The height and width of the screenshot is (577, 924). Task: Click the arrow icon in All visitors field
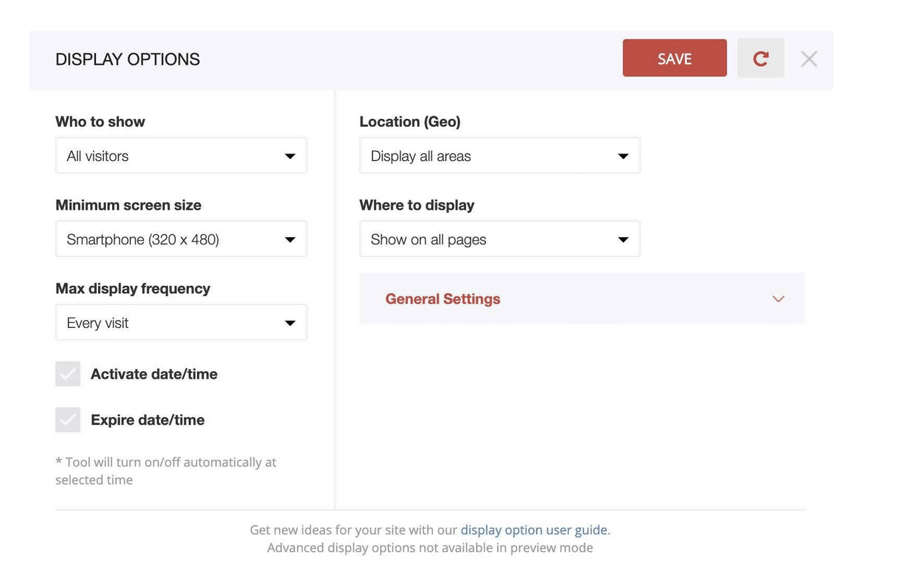[290, 156]
